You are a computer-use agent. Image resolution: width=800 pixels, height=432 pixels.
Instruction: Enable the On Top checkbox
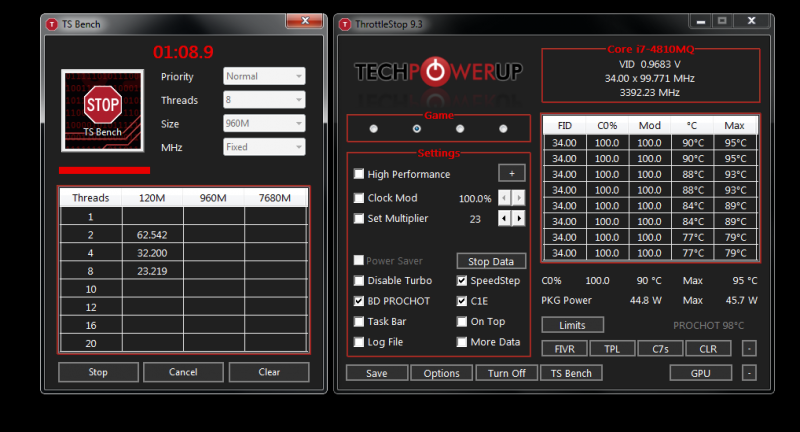pos(462,321)
